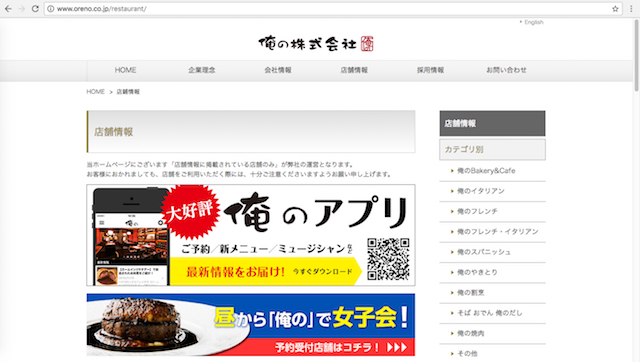Open the 会社情報 navigation tab
Image resolution: width=640 pixels, height=362 pixels.
pyautogui.click(x=278, y=70)
